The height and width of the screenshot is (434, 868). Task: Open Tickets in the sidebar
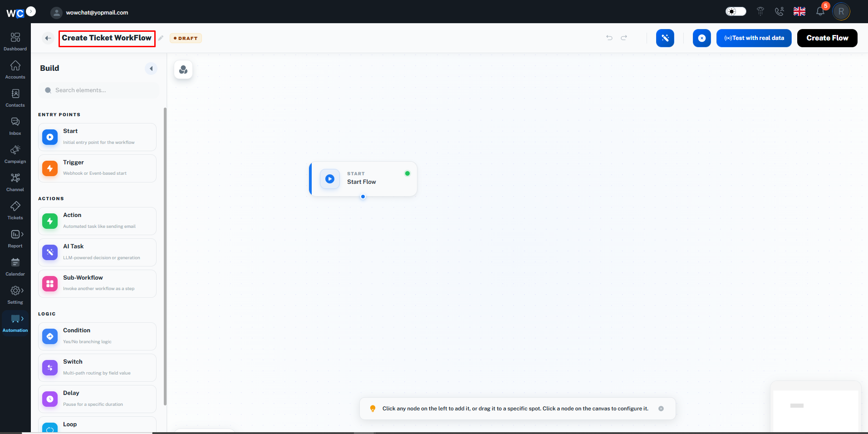(15, 210)
